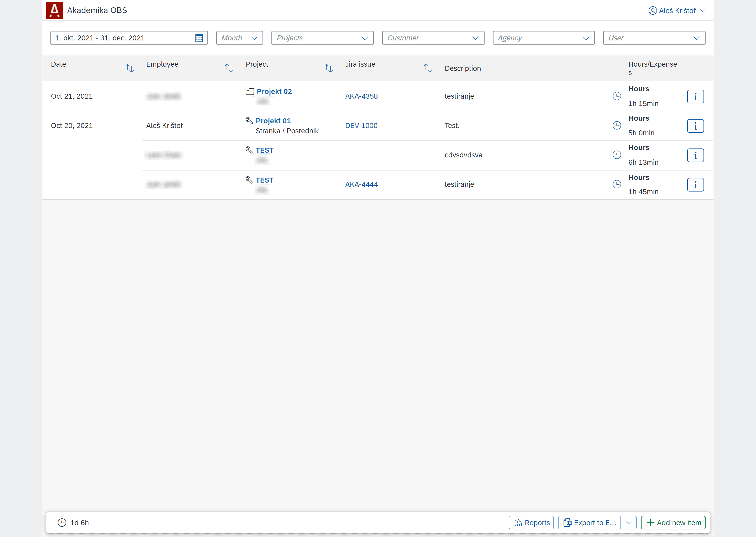Sort by Jira issue column arrows
The image size is (756, 537).
(x=428, y=68)
